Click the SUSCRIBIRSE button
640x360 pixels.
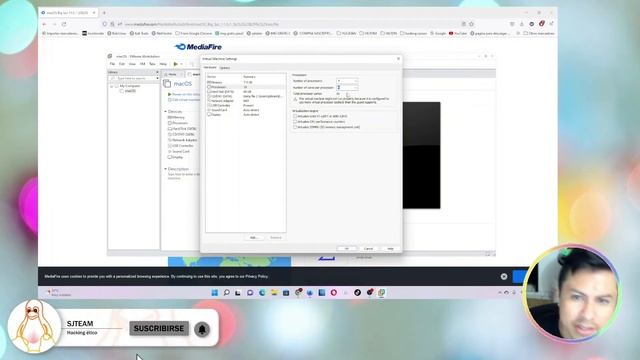coord(159,329)
